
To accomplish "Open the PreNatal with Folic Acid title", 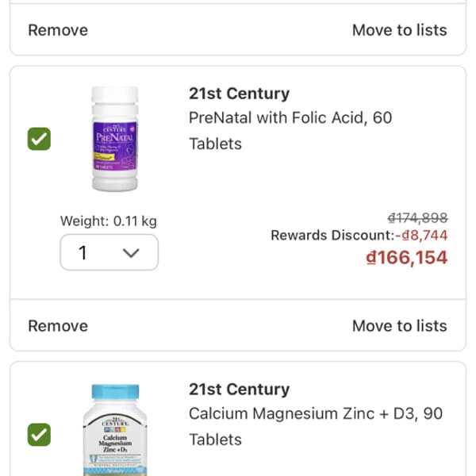I will point(290,131).
